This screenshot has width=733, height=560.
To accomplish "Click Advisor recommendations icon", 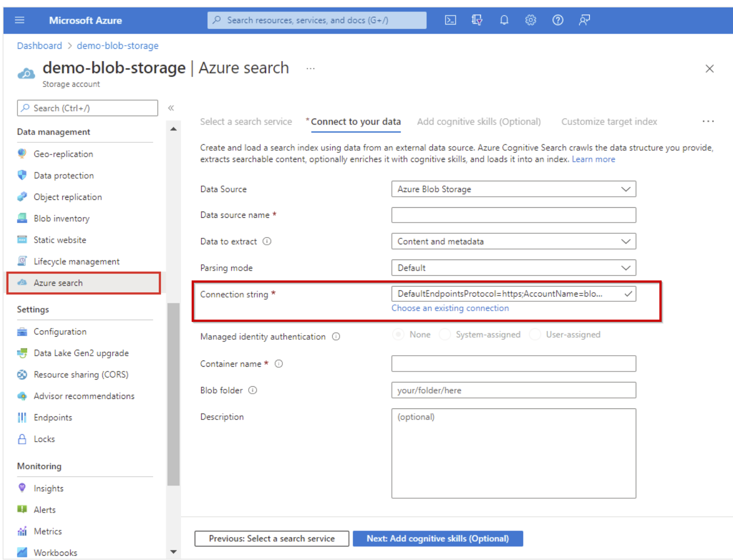I will coord(22,396).
